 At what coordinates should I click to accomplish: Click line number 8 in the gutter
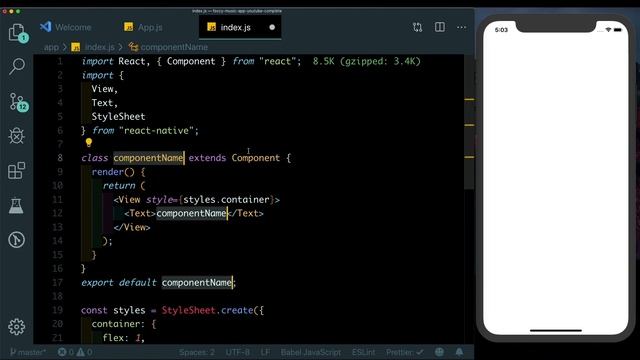60,158
